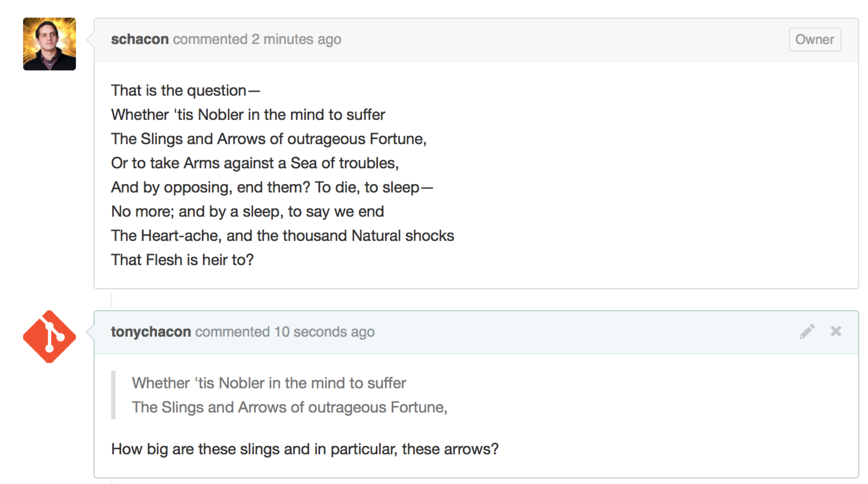Viewport: 868px width, 484px height.
Task: Click the quoted "Whether 'tis Nobler" line in tonychacon's reply
Action: coord(269,383)
